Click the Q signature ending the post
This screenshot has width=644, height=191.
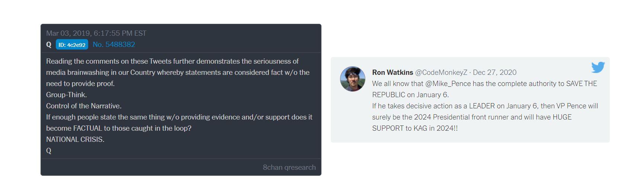pos(49,150)
